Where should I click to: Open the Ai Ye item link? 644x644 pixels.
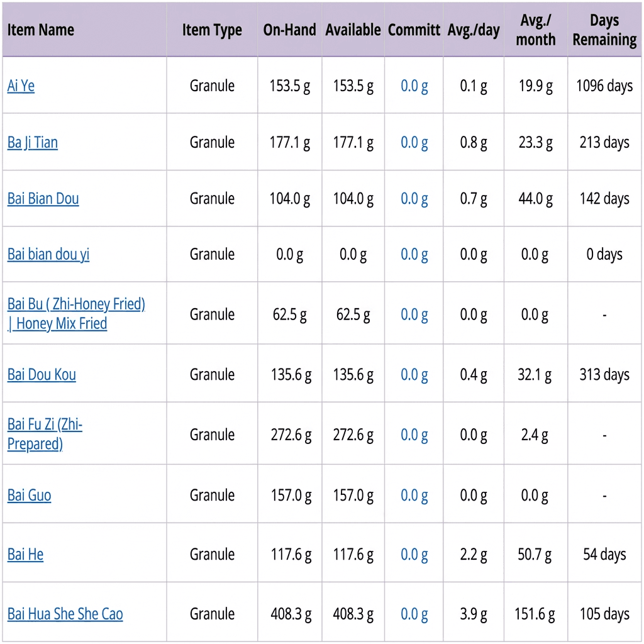click(21, 86)
